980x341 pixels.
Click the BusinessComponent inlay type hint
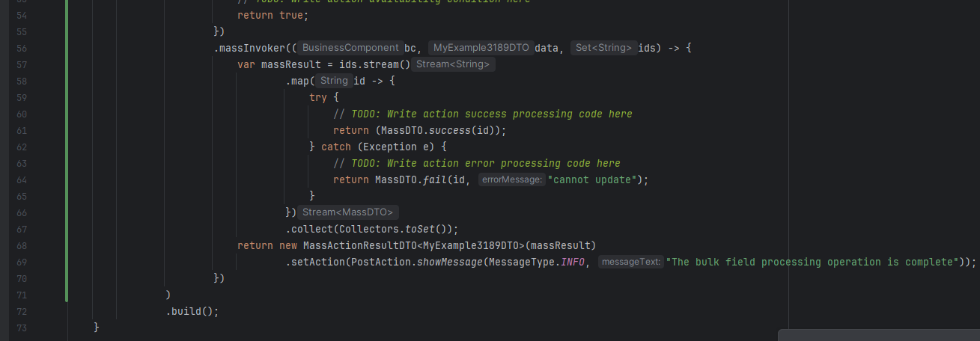(x=350, y=48)
